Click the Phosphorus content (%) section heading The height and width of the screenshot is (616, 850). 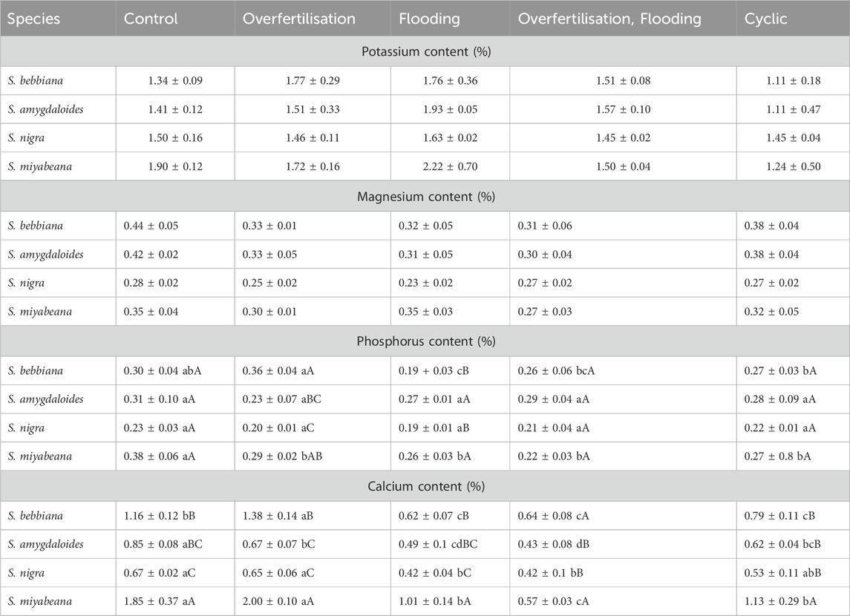pos(425,341)
